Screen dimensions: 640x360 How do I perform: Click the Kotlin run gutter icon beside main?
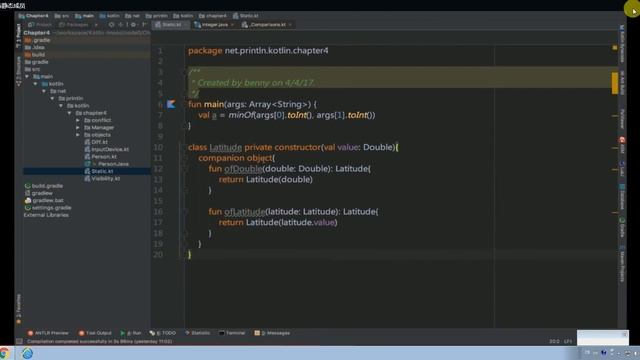pos(171,104)
